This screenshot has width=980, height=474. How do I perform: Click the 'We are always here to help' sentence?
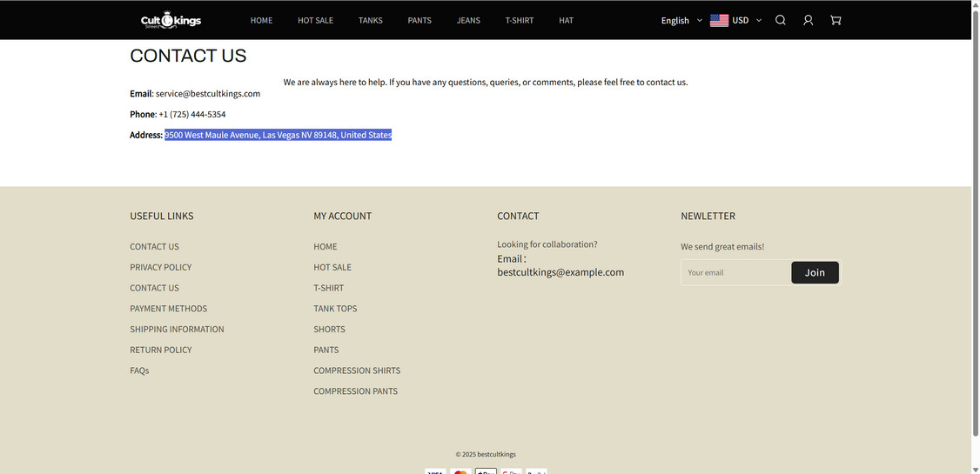486,82
